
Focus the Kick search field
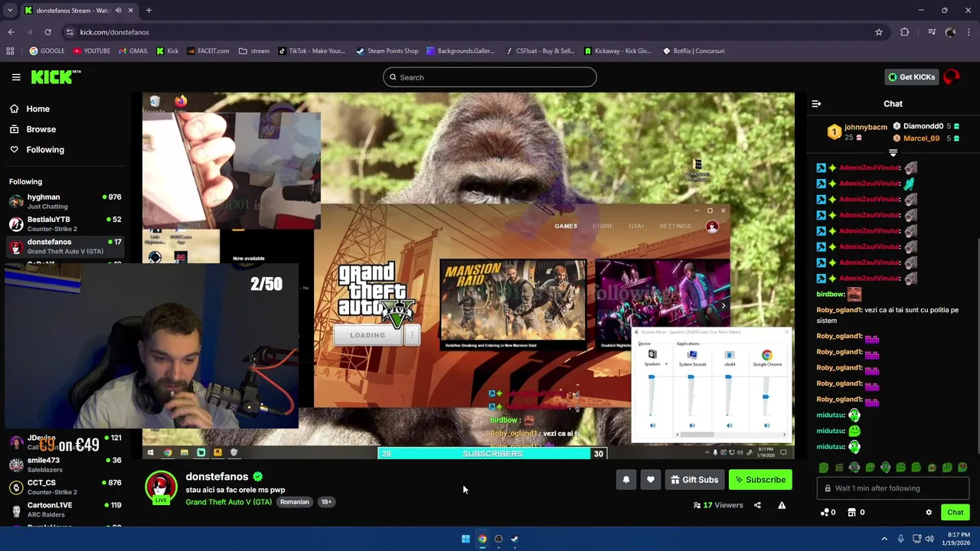(490, 77)
